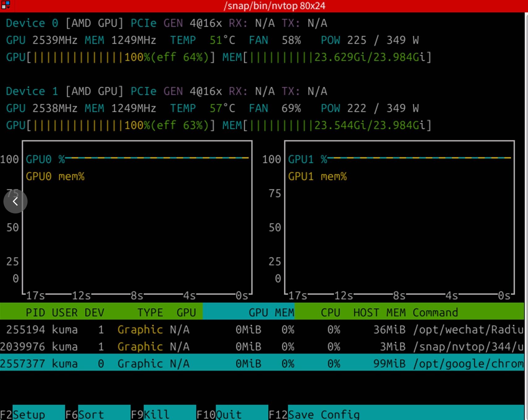Click Device 1 power reading 222 / 349 W
The image size is (528, 420).
tap(383, 108)
